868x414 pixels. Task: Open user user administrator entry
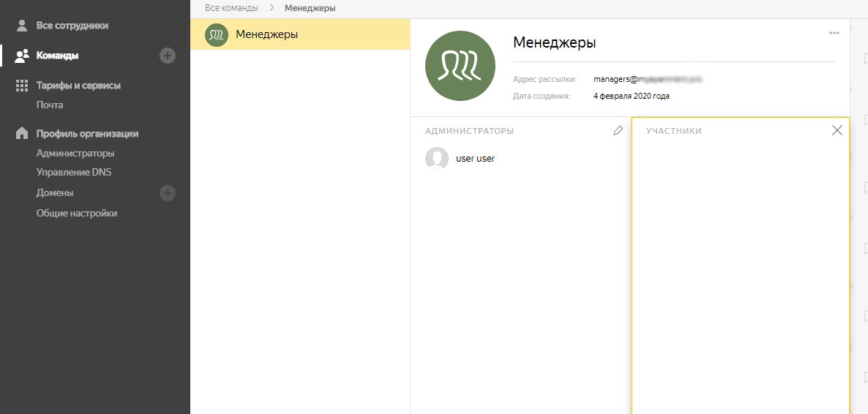pyautogui.click(x=475, y=158)
